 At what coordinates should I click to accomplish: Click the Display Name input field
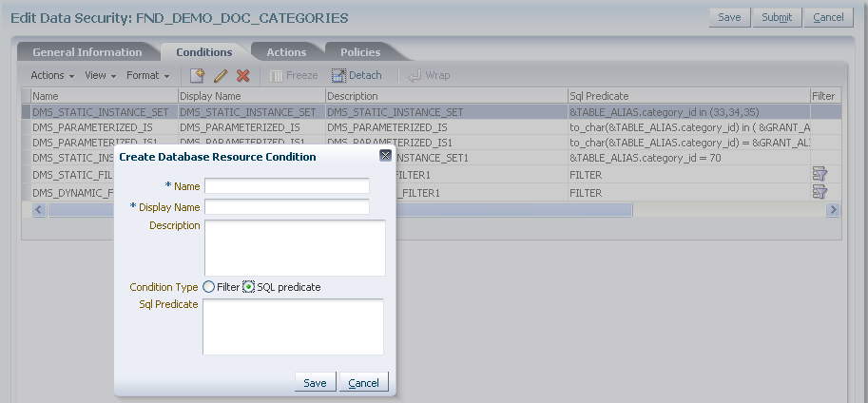pos(287,207)
